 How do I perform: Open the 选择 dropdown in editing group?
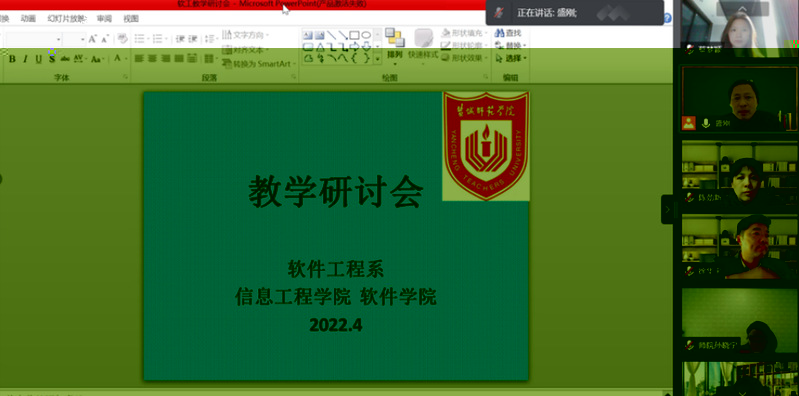coord(511,59)
